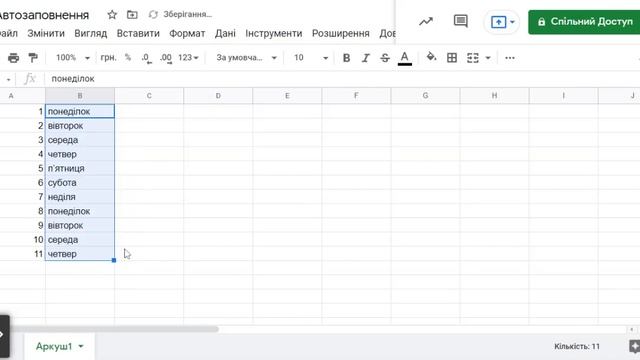
Task: Open the Розширення menu
Action: point(340,33)
